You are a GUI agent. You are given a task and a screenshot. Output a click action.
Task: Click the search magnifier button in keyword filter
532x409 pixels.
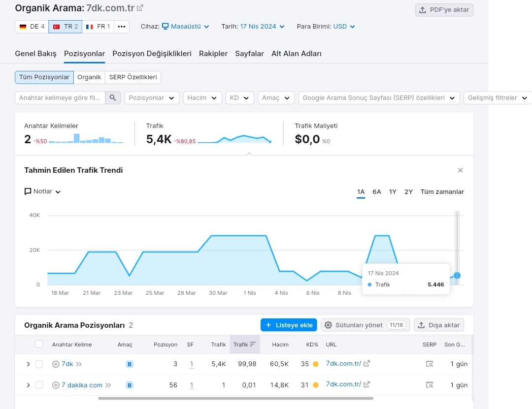(x=113, y=97)
